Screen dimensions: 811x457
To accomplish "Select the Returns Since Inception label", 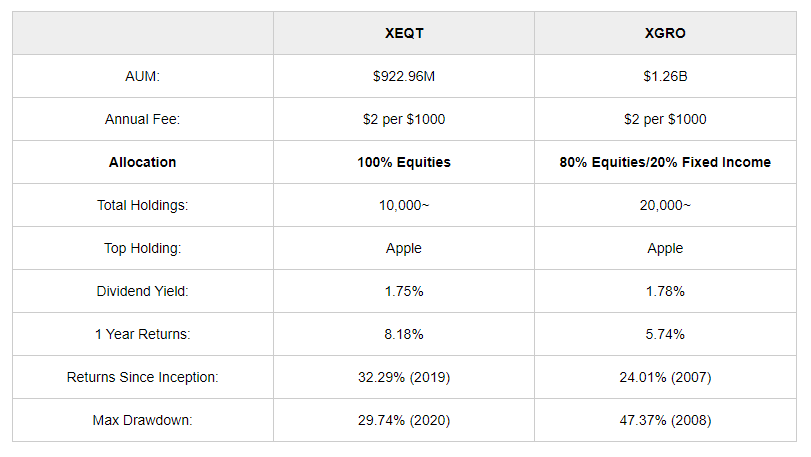I will point(142,377).
